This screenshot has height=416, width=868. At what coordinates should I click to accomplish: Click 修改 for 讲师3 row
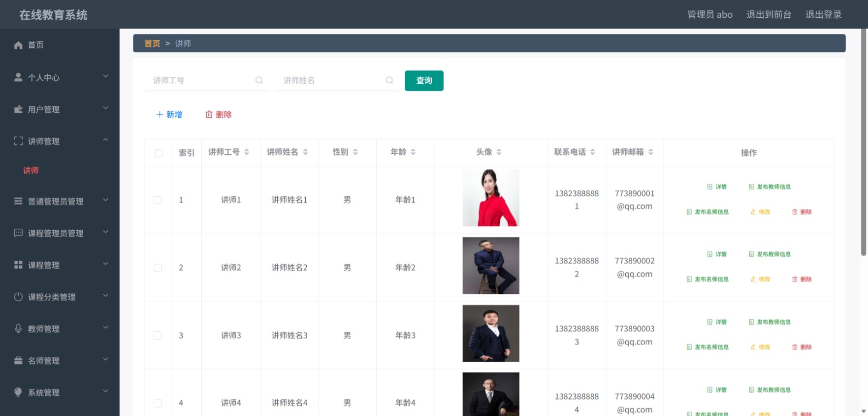click(760, 347)
